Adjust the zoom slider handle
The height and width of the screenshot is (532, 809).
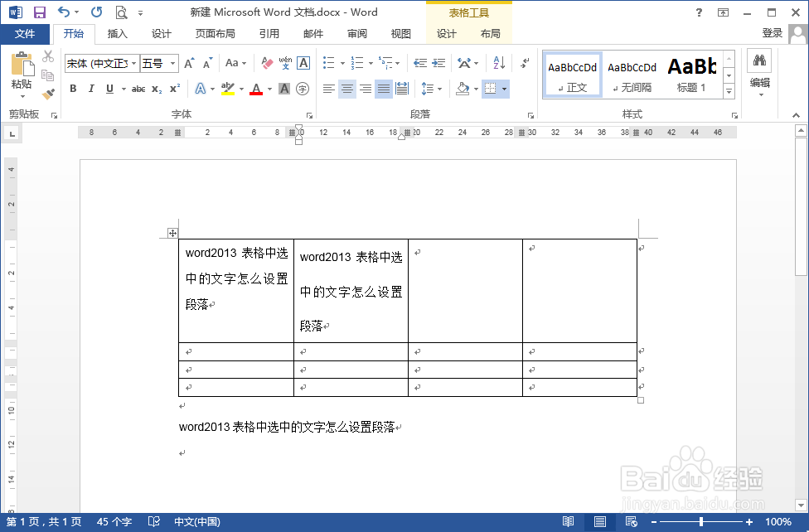tap(701, 522)
